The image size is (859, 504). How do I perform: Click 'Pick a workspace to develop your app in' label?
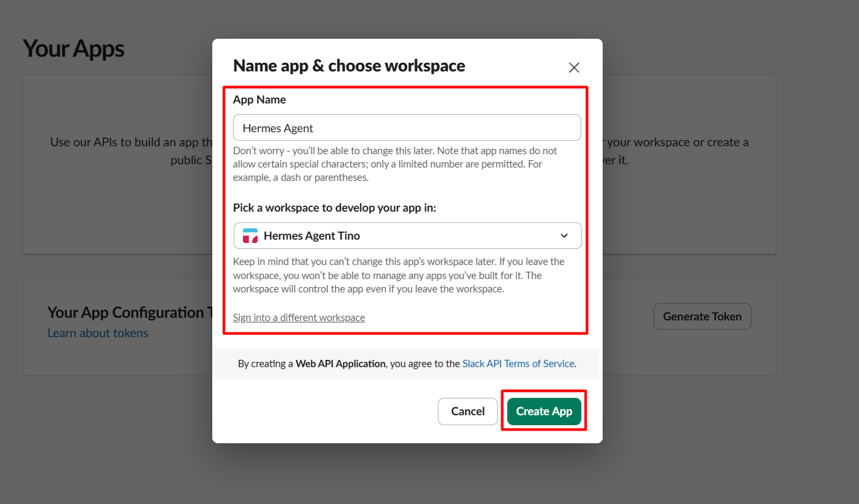tap(334, 208)
